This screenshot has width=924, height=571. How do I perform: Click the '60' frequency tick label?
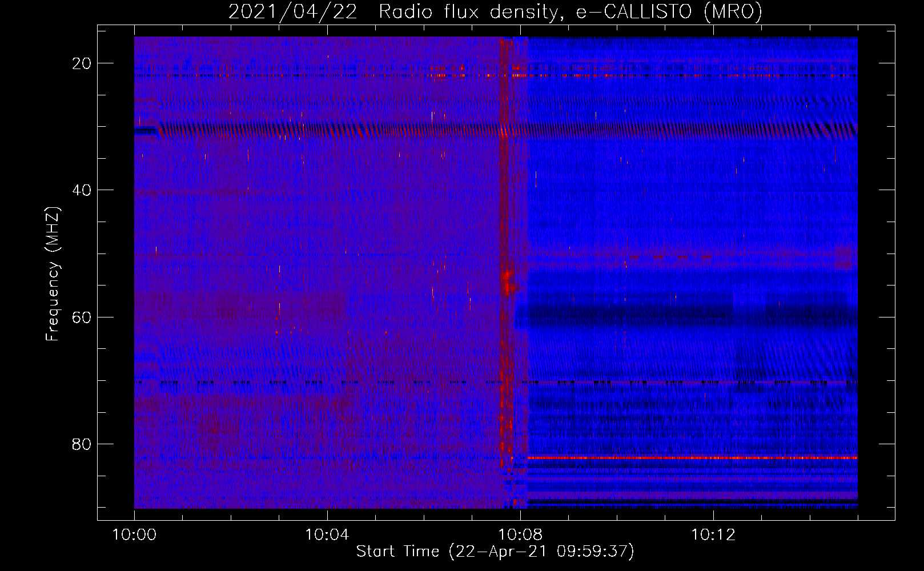coord(82,317)
